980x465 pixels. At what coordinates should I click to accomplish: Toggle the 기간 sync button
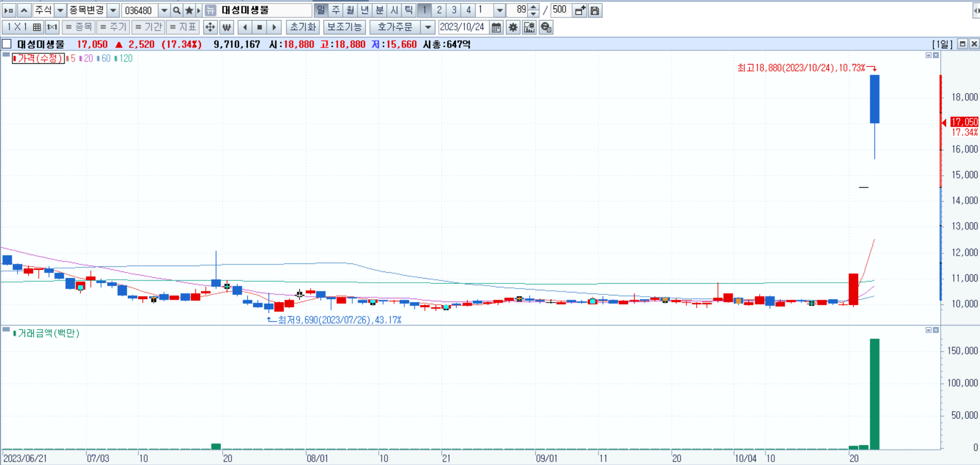(148, 27)
